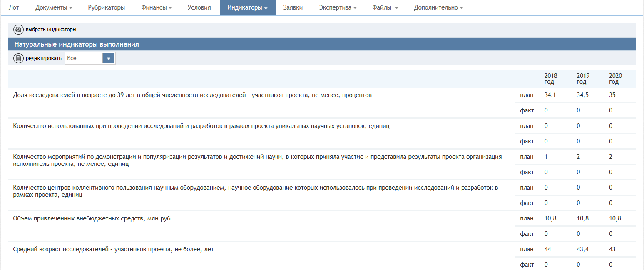Click 'факт' label of 'Объем привлеченных' row

pos(527,234)
